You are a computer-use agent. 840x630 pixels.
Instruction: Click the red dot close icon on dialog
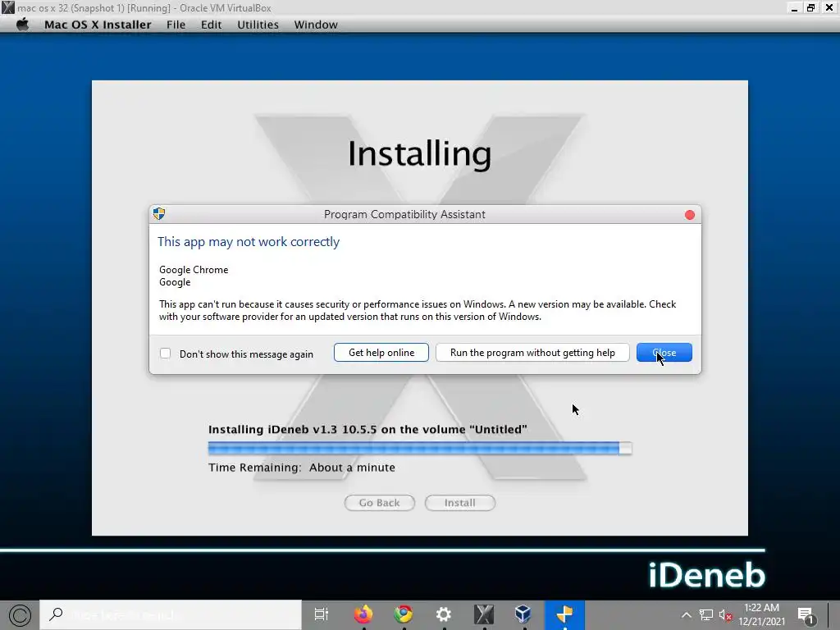(x=689, y=215)
